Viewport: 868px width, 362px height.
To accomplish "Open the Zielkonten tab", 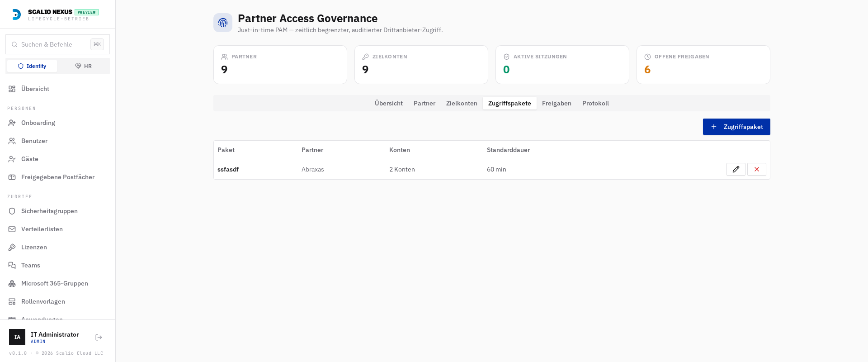I will (x=462, y=103).
